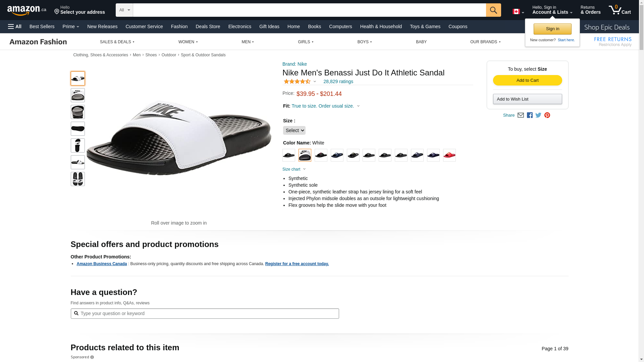Share product on Twitter icon
Viewport: 644px width, 362px height.
click(538, 115)
